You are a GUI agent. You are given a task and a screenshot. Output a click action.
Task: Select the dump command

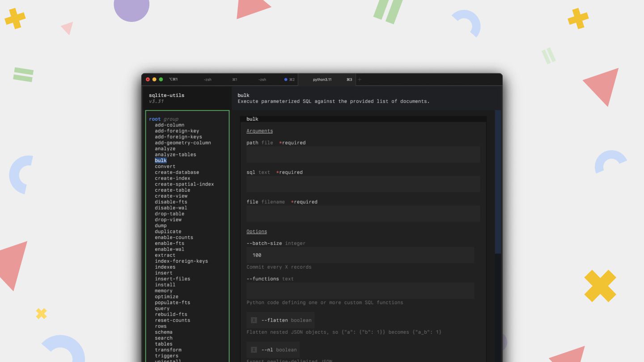[161, 226]
